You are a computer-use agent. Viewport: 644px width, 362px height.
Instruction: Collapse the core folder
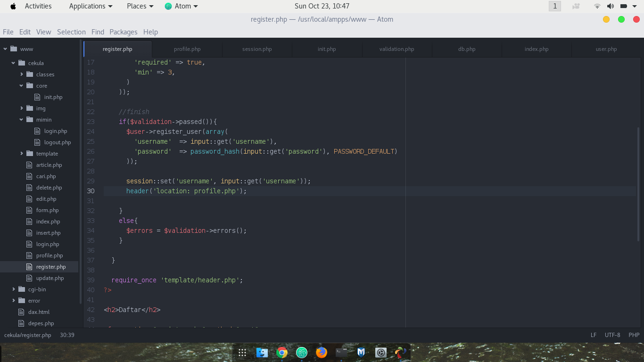[22, 85]
